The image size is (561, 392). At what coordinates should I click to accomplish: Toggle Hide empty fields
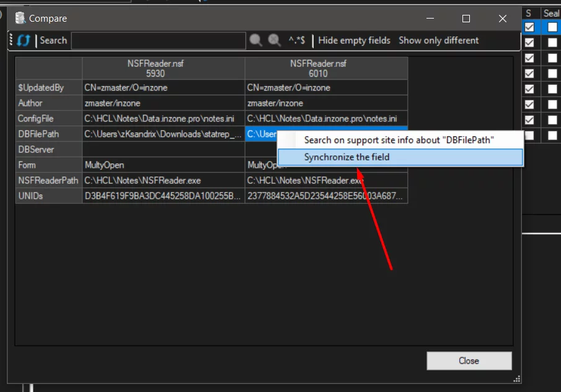click(354, 40)
